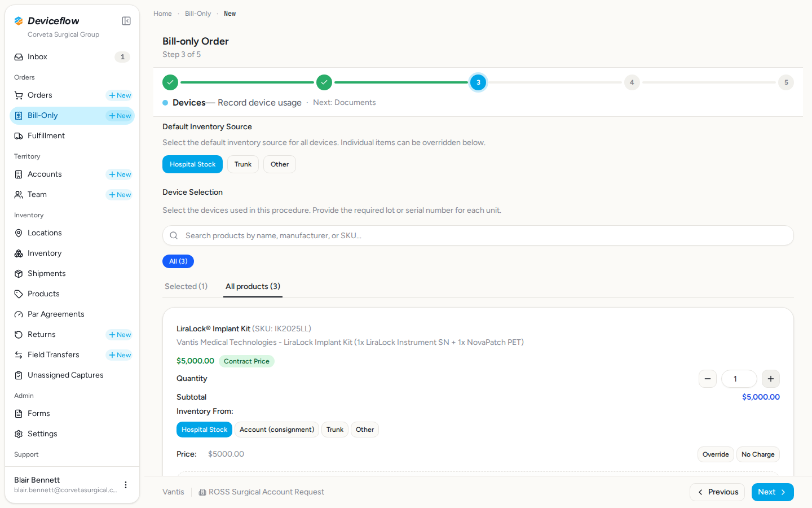Apply the All (3) filter chip
This screenshot has width=812, height=508.
click(x=178, y=261)
